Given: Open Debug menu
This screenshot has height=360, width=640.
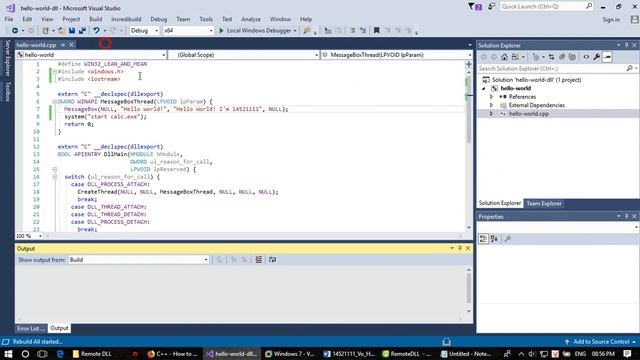Looking at the screenshot, I should coord(158,19).
